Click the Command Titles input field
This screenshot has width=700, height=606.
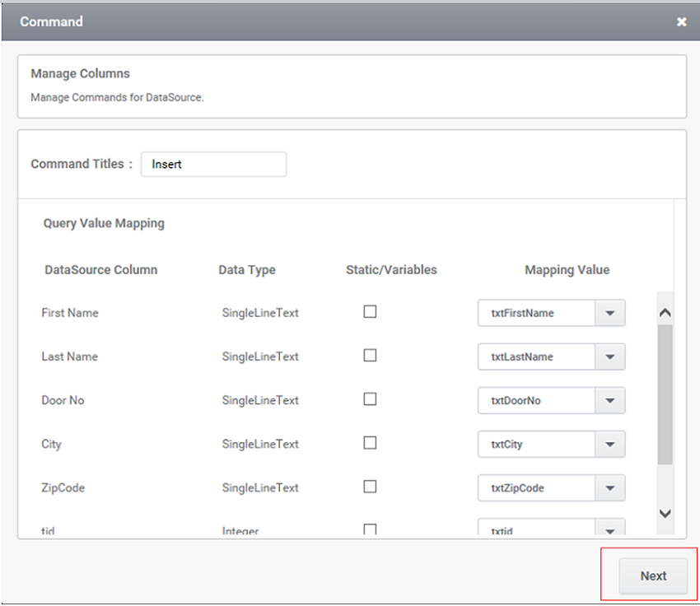tap(213, 164)
